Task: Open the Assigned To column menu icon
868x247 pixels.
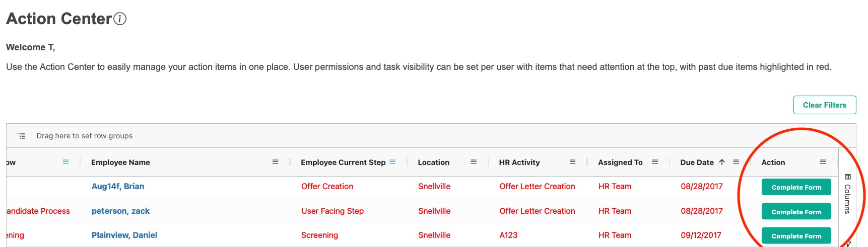Action: point(654,162)
